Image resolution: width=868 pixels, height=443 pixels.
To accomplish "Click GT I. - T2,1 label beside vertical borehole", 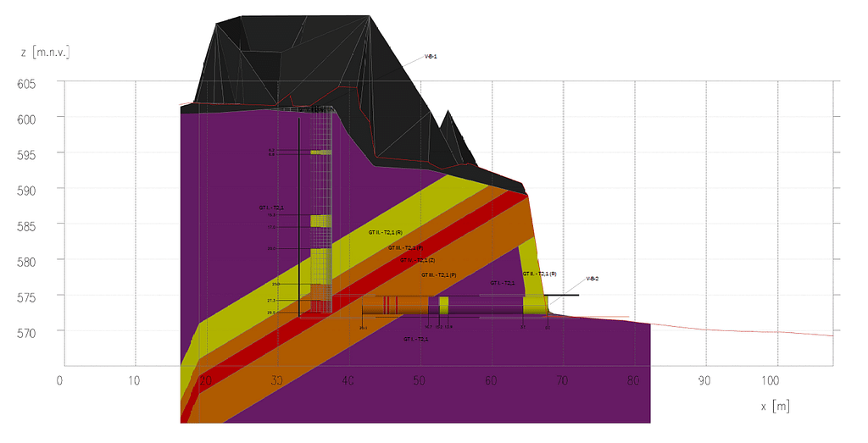I will pos(271,208).
